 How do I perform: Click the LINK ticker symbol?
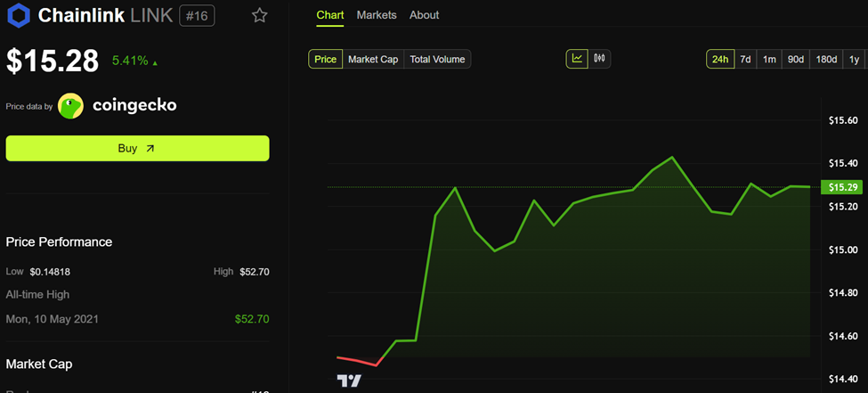151,16
